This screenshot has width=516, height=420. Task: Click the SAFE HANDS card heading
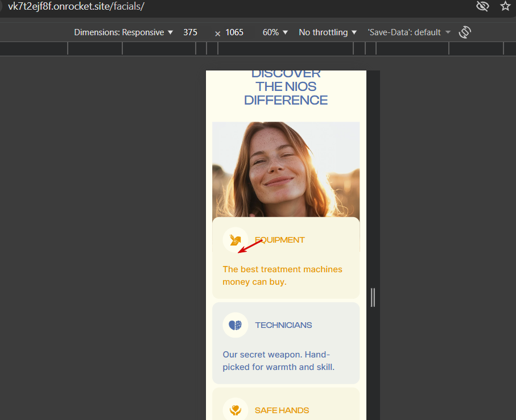(282, 410)
